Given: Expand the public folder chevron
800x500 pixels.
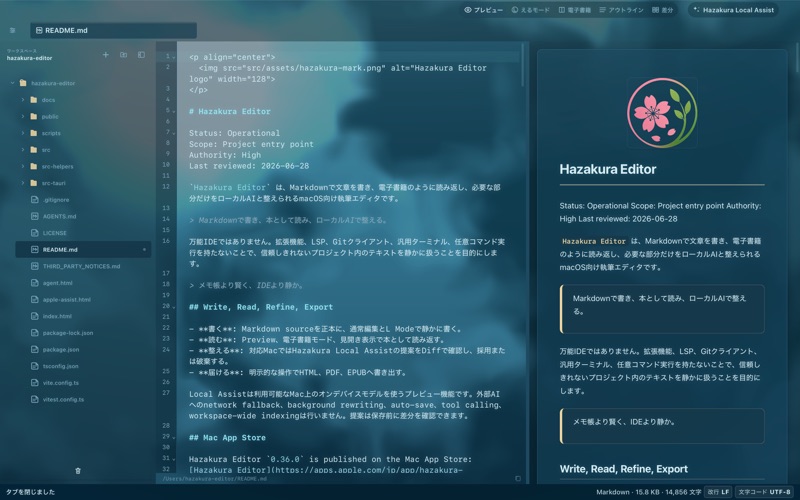Looking at the screenshot, I should click(23, 116).
